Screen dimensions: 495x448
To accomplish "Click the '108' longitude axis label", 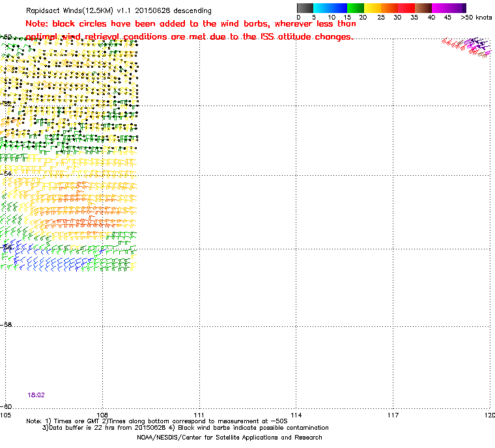I will 102,415.
